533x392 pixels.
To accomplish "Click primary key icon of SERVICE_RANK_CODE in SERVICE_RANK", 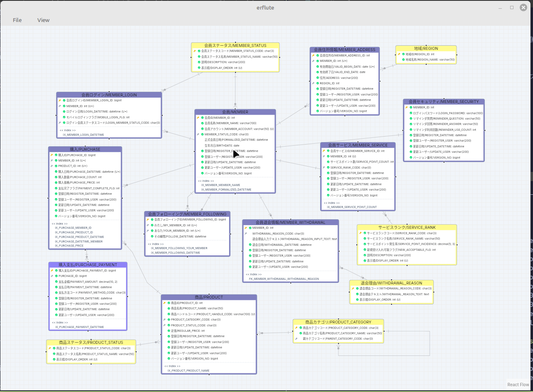I will tap(360, 233).
